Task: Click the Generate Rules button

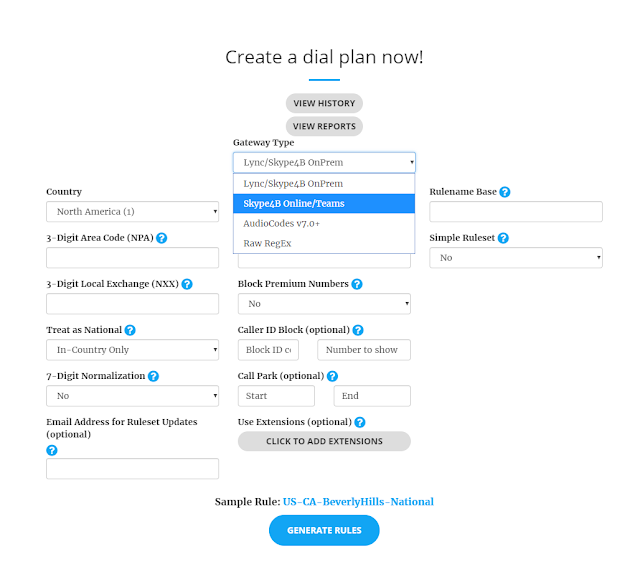Action: point(324,530)
